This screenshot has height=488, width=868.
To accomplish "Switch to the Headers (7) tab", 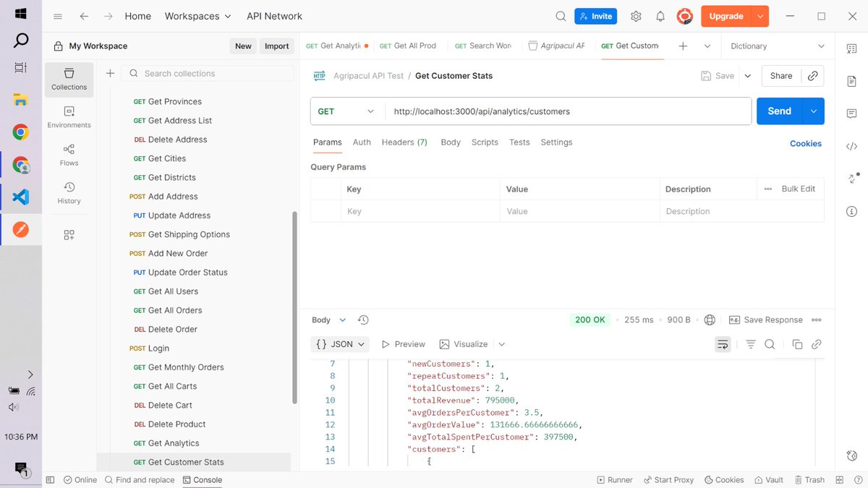I will (404, 142).
